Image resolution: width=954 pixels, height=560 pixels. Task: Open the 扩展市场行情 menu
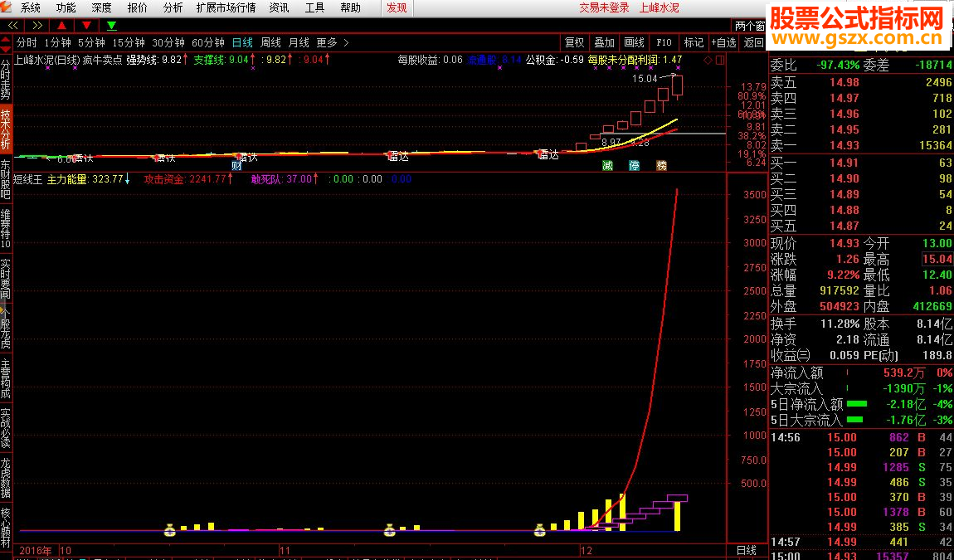[x=226, y=8]
